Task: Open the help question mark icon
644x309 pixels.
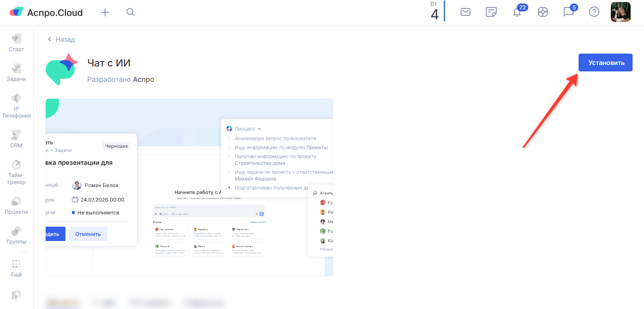Action: coord(594,12)
